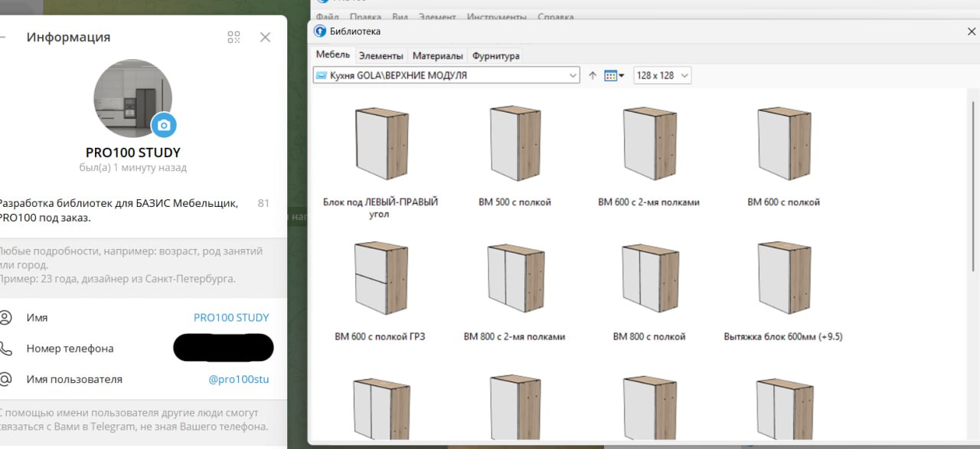Image resolution: width=980 pixels, height=449 pixels.
Task: Click the @pro100stu username link
Action: (239, 379)
